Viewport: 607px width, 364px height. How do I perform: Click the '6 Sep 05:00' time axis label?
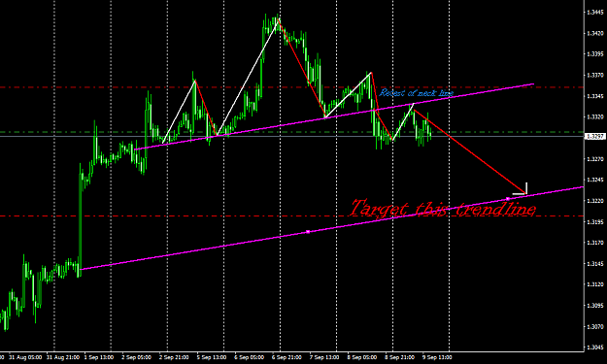pos(250,357)
